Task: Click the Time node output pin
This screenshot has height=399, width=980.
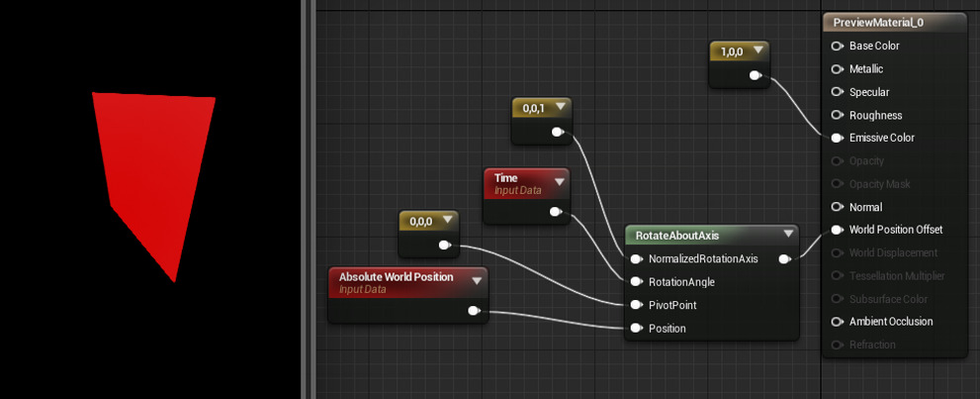Action: 557,211
